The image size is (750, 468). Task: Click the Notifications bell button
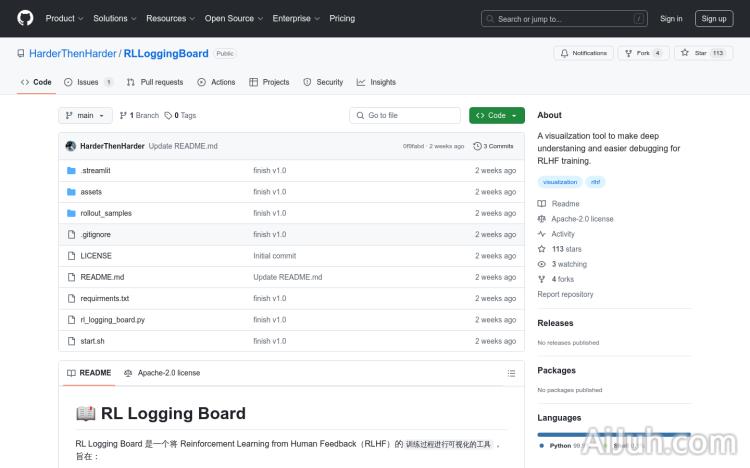click(584, 53)
